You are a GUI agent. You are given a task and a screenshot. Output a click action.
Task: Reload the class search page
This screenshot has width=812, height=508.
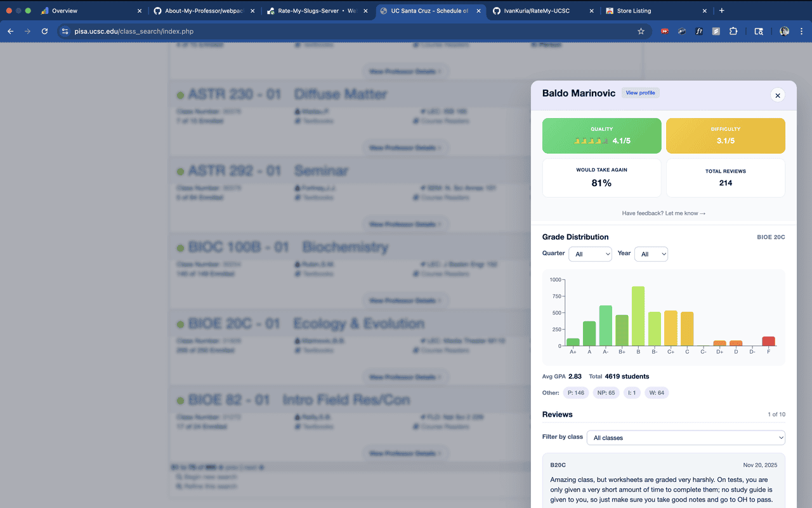(44, 31)
